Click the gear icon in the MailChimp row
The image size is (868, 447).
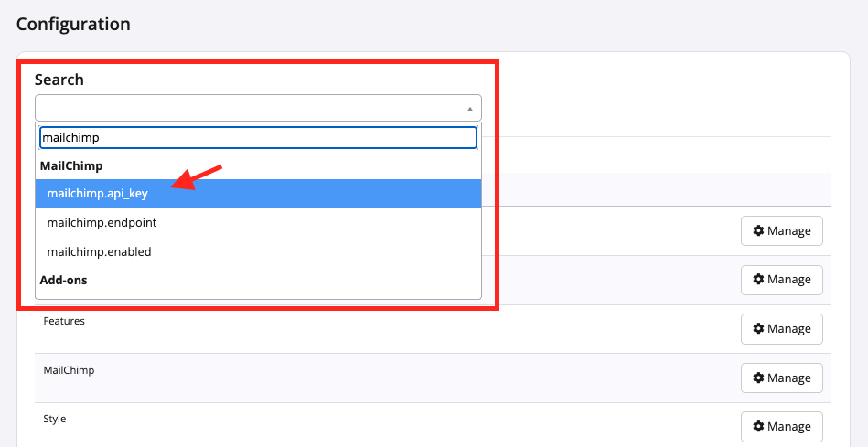point(758,378)
